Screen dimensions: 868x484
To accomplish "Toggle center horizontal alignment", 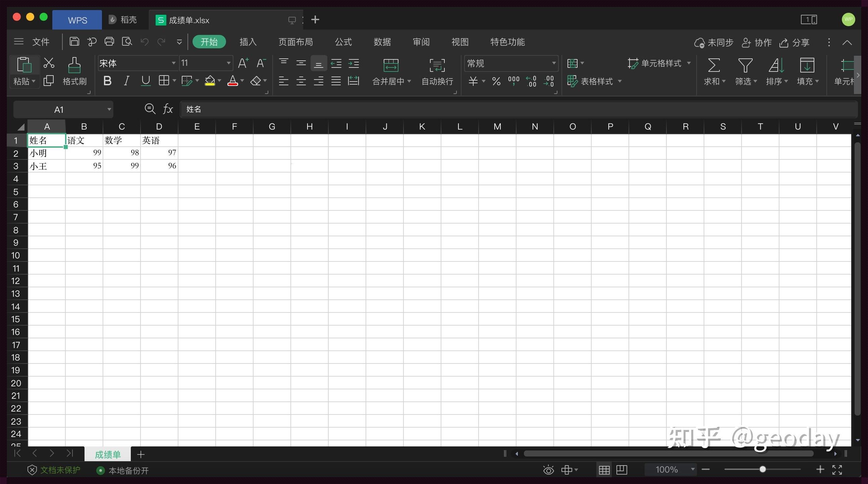I will (x=301, y=81).
